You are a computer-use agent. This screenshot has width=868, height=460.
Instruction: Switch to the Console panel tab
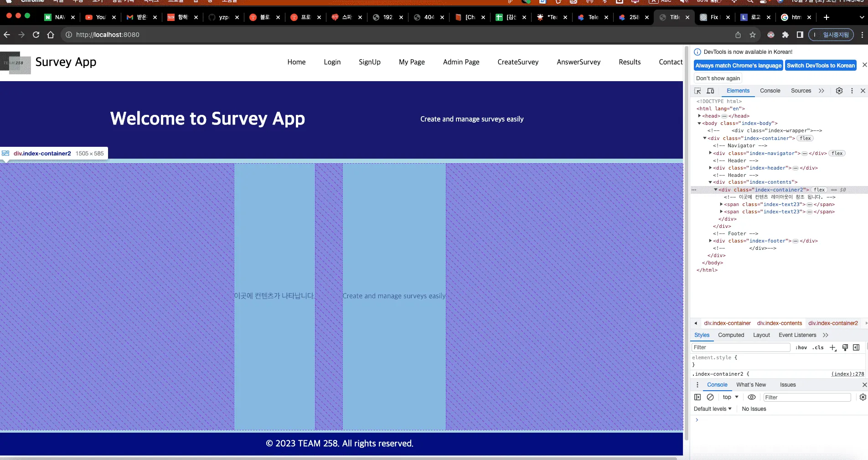pos(770,91)
